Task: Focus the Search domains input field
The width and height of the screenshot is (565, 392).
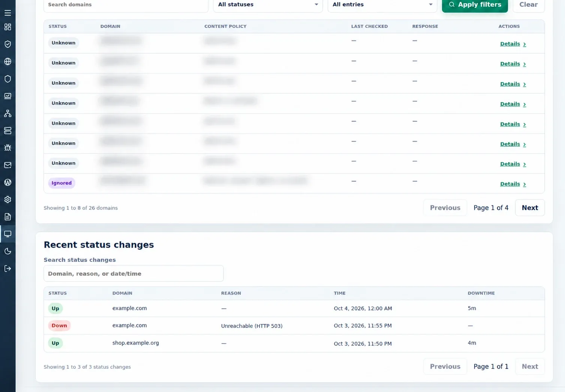Action: pos(126,5)
